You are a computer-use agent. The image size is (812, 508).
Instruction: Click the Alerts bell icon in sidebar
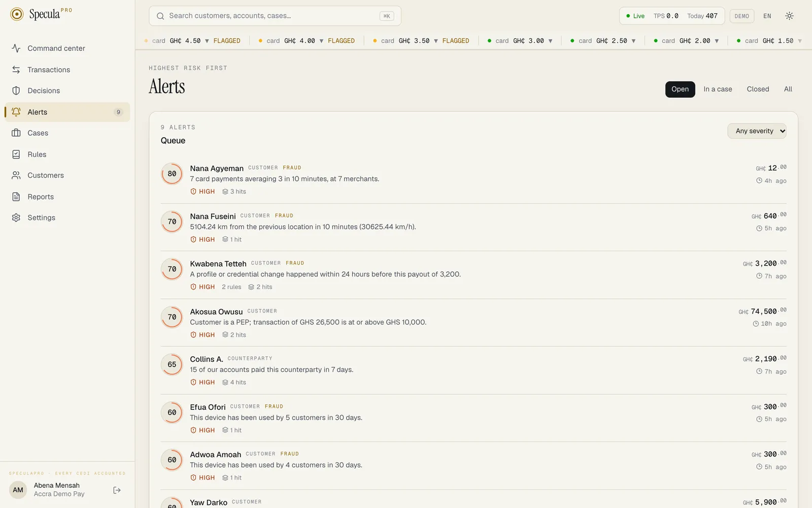pyautogui.click(x=16, y=112)
